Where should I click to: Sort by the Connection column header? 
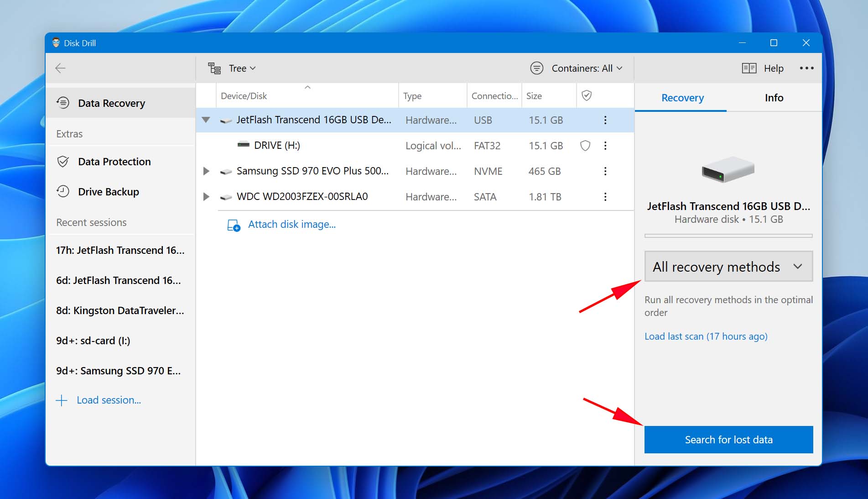[494, 96]
